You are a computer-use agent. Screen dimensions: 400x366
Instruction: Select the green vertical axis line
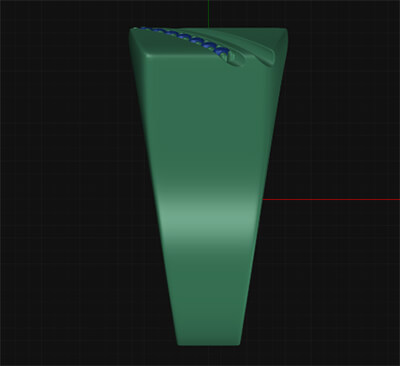[x=208, y=14]
